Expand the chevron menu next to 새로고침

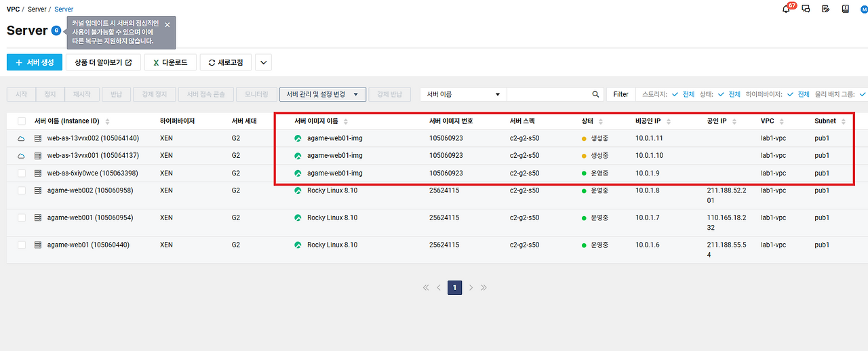click(x=264, y=62)
